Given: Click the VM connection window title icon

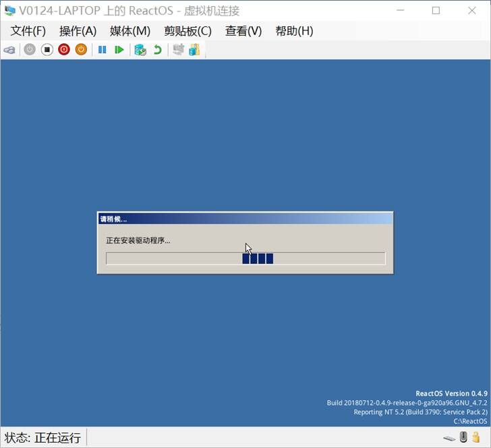Looking at the screenshot, I should coord(9,10).
